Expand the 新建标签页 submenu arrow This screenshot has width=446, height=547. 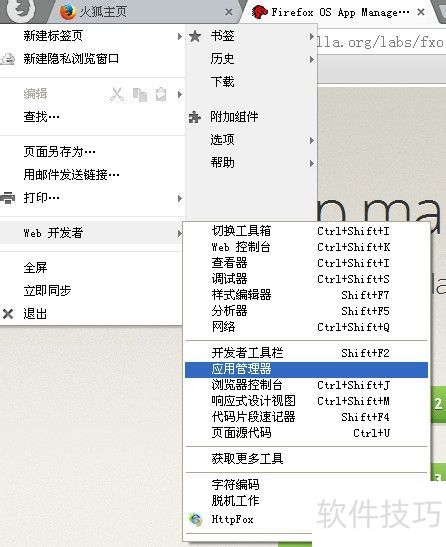[179, 36]
